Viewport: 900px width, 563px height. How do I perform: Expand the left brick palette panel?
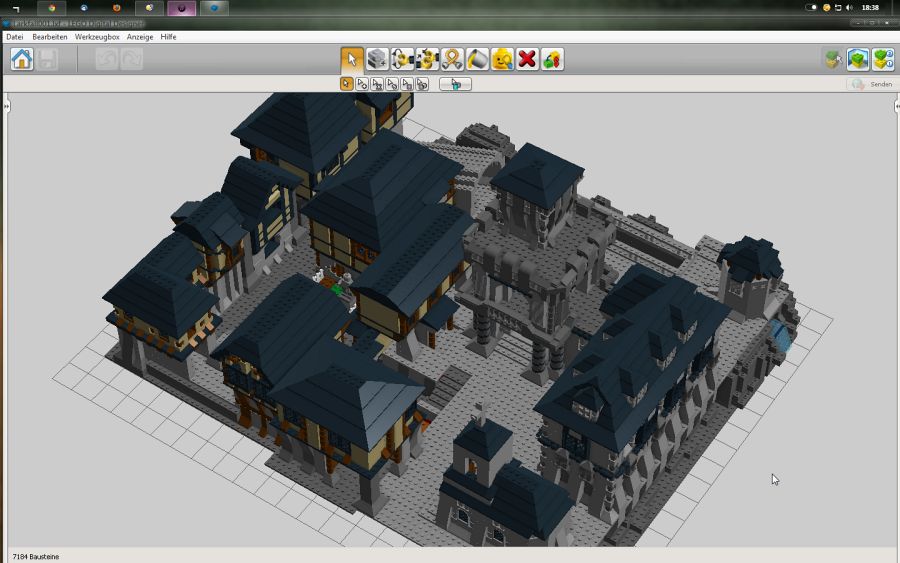5,105
